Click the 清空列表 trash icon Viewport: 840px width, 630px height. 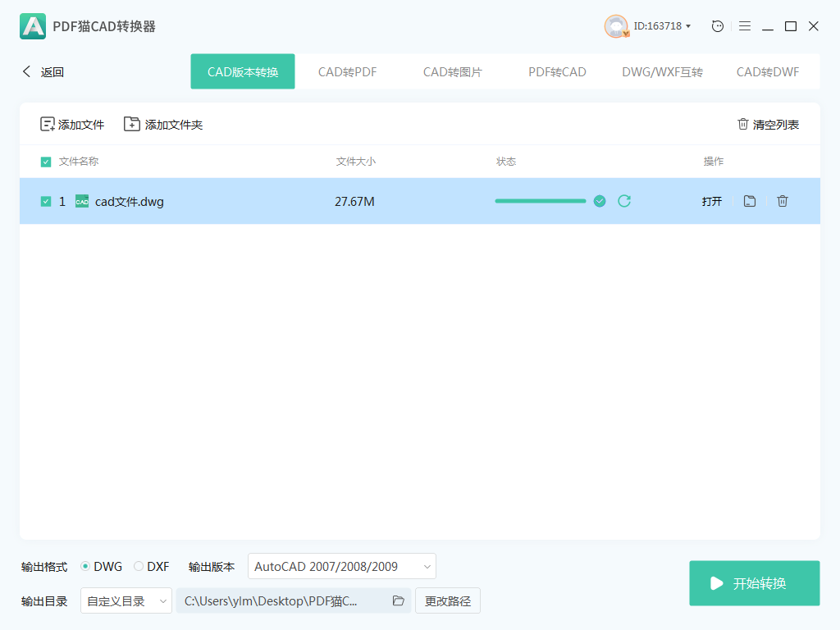[x=742, y=123]
